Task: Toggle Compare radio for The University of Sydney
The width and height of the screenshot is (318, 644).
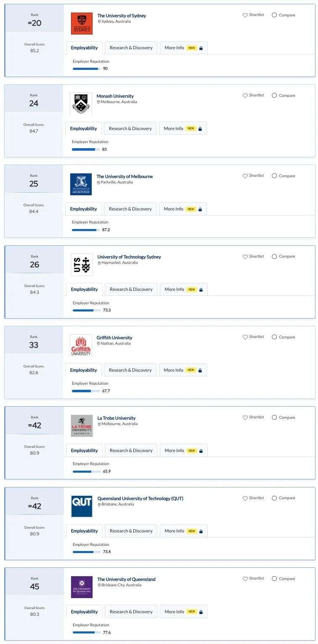Action: (274, 15)
